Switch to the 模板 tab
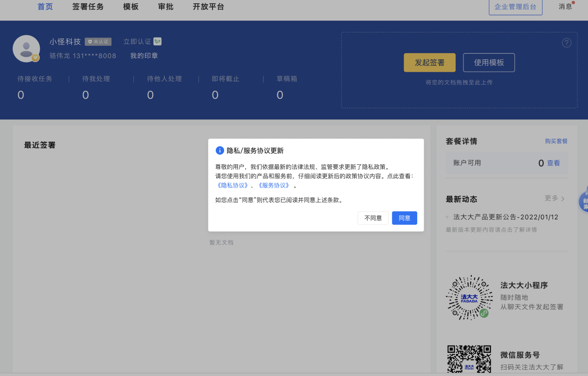 pos(131,6)
